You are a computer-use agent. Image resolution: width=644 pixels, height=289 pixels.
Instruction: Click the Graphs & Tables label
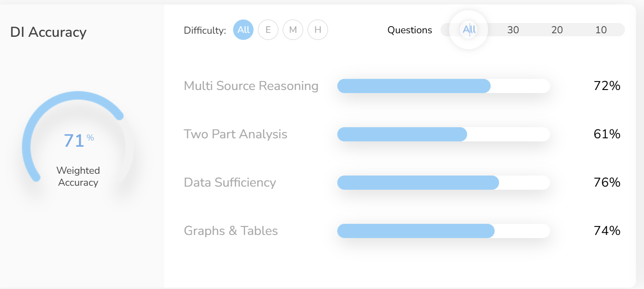230,230
